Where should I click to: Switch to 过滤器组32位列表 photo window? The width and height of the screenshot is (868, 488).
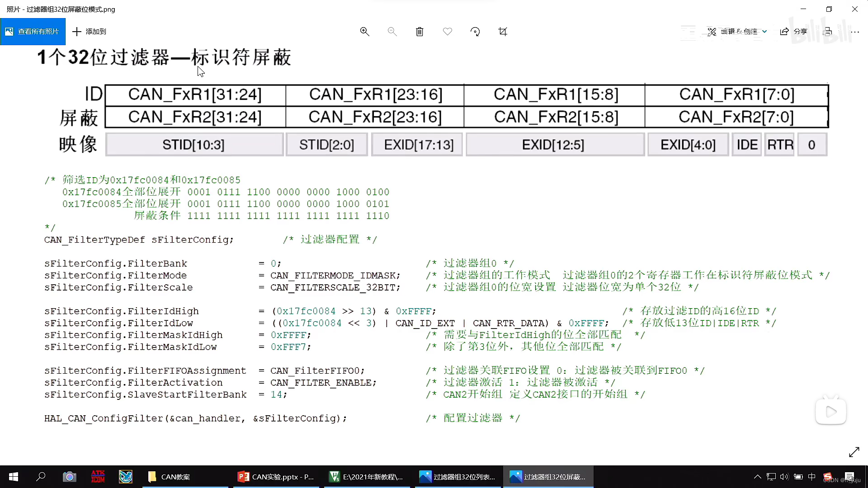click(x=458, y=477)
